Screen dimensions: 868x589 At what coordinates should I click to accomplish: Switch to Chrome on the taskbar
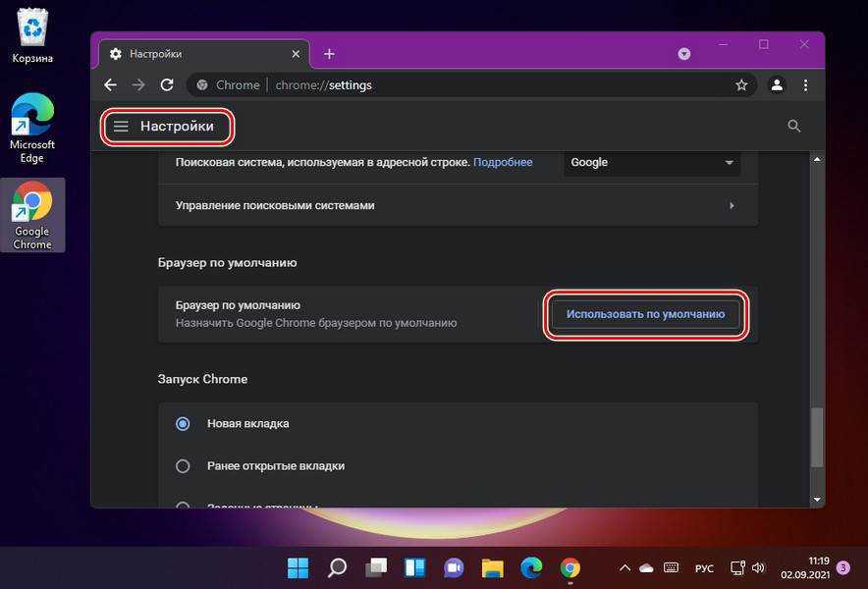pos(570,568)
